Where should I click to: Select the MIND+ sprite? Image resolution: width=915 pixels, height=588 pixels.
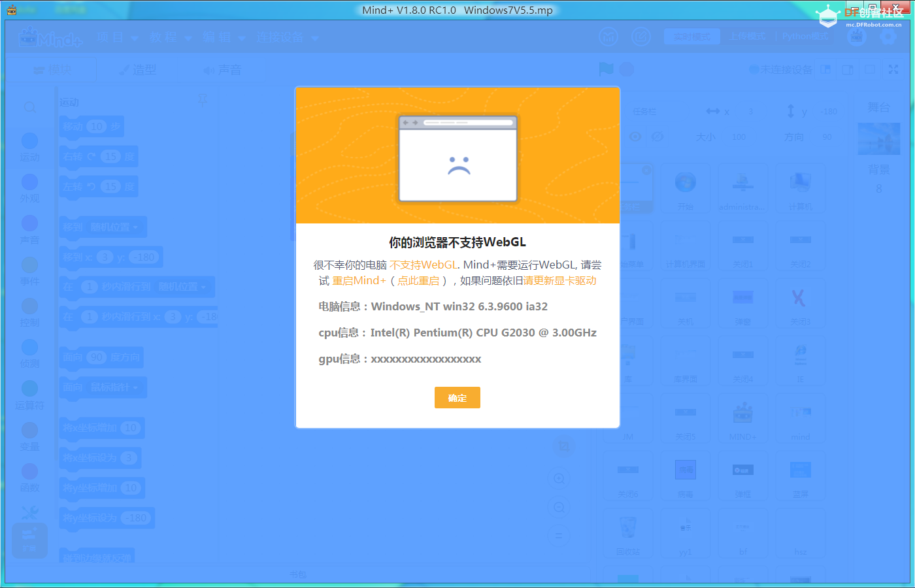pos(743,419)
